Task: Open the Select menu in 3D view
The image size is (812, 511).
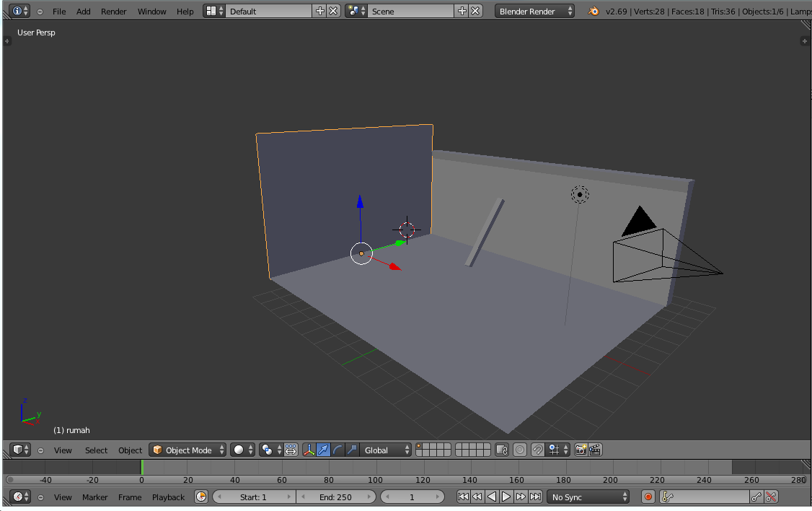Action: [x=97, y=450]
